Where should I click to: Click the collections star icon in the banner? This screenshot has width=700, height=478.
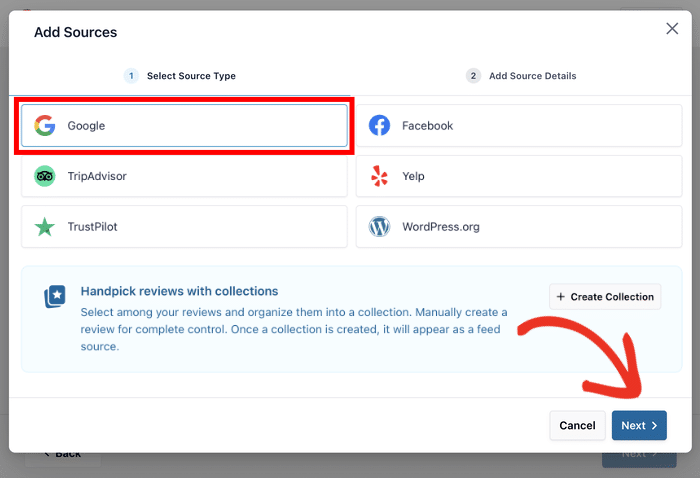pyautogui.click(x=54, y=297)
